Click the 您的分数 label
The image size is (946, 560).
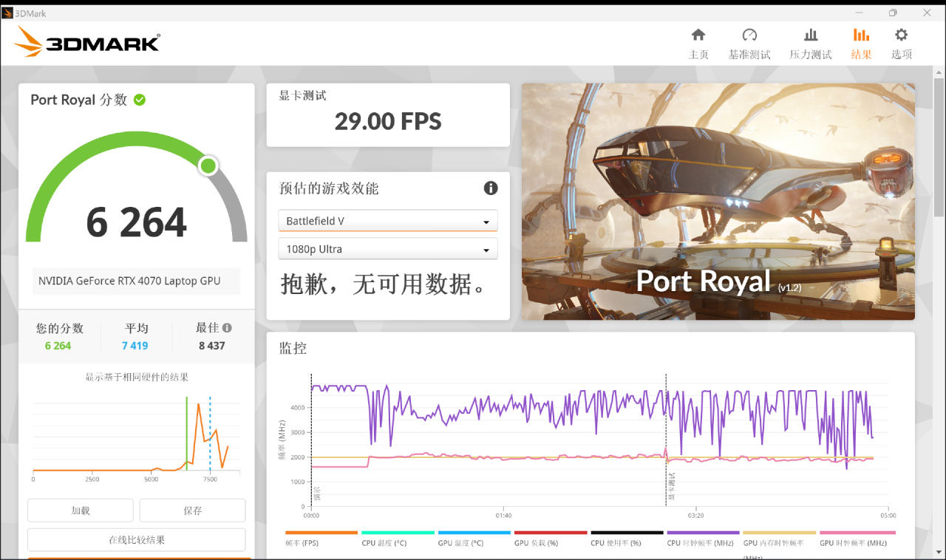click(60, 328)
